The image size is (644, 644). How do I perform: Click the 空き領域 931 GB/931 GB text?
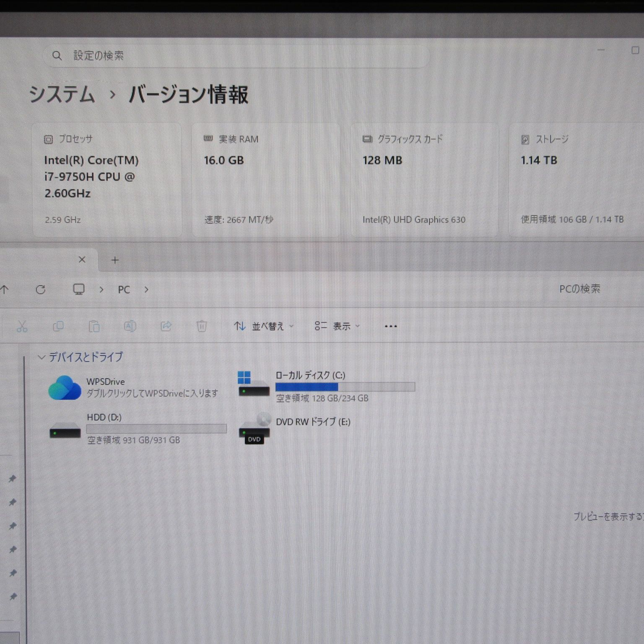click(x=133, y=440)
